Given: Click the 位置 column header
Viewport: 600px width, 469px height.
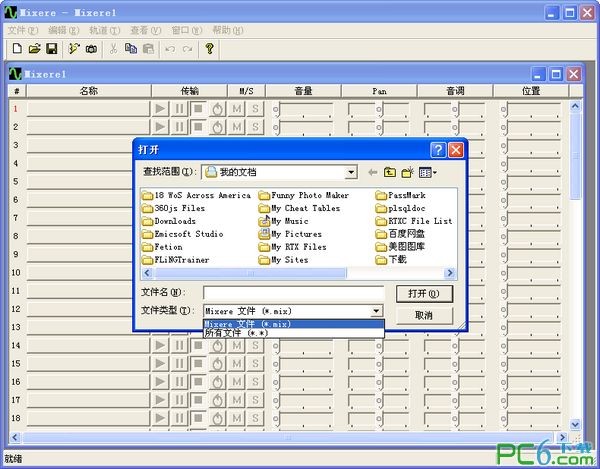Looking at the screenshot, I should click(x=531, y=91).
